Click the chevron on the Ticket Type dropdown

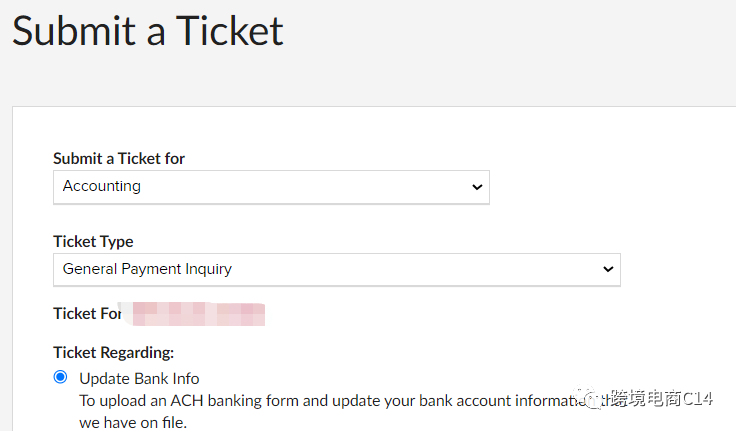[607, 269]
